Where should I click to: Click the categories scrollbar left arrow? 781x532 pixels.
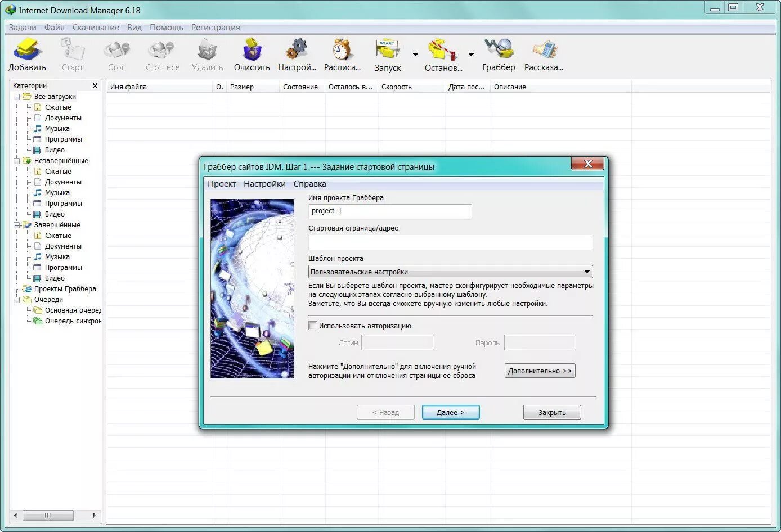coord(15,515)
